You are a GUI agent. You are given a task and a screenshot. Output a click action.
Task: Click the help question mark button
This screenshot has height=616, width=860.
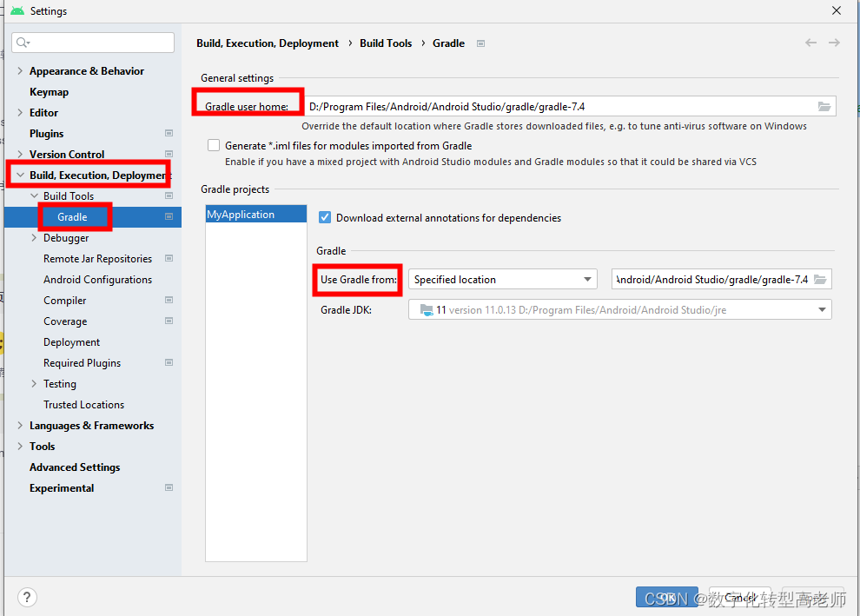coord(27,598)
